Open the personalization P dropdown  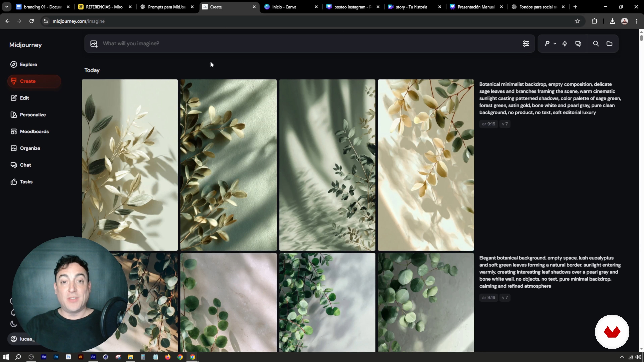pyautogui.click(x=550, y=44)
